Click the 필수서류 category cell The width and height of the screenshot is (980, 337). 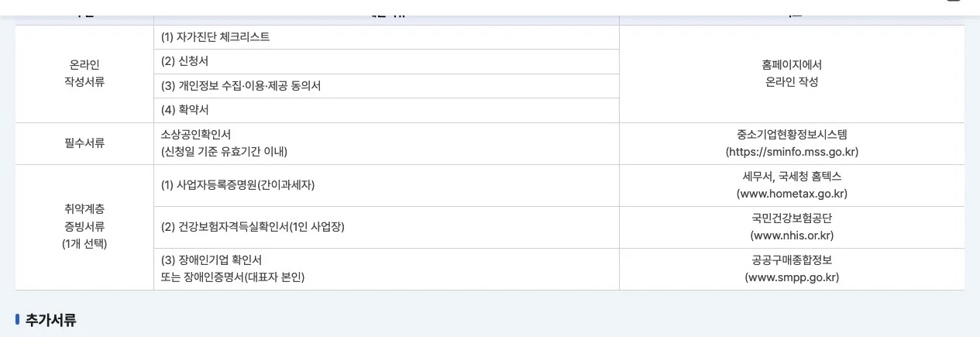[x=84, y=143]
